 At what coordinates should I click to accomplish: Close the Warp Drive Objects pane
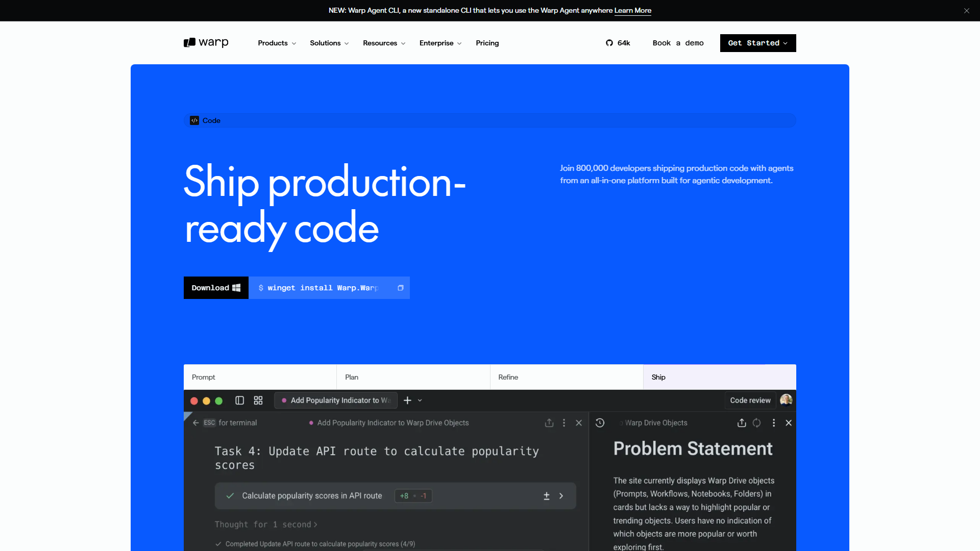(789, 423)
